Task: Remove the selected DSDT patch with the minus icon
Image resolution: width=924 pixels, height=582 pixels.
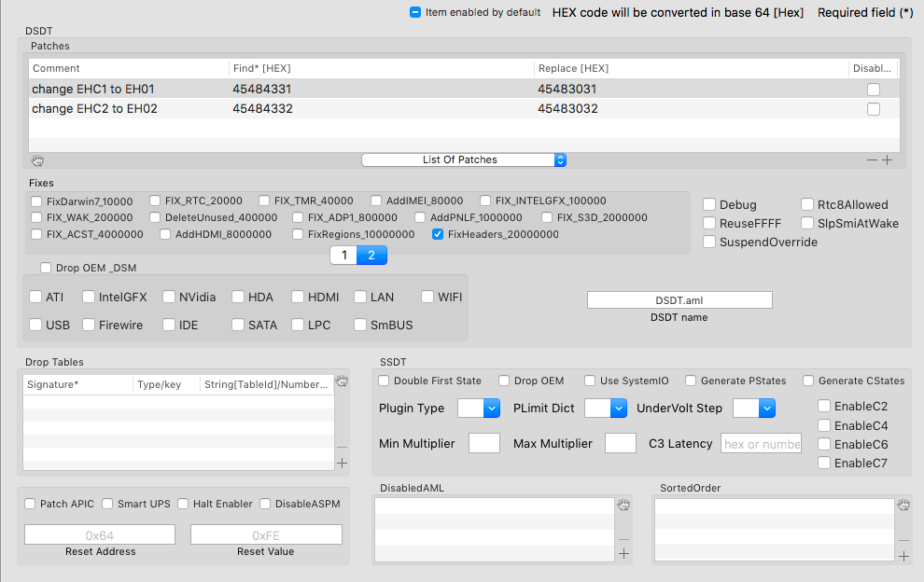Action: [873, 160]
